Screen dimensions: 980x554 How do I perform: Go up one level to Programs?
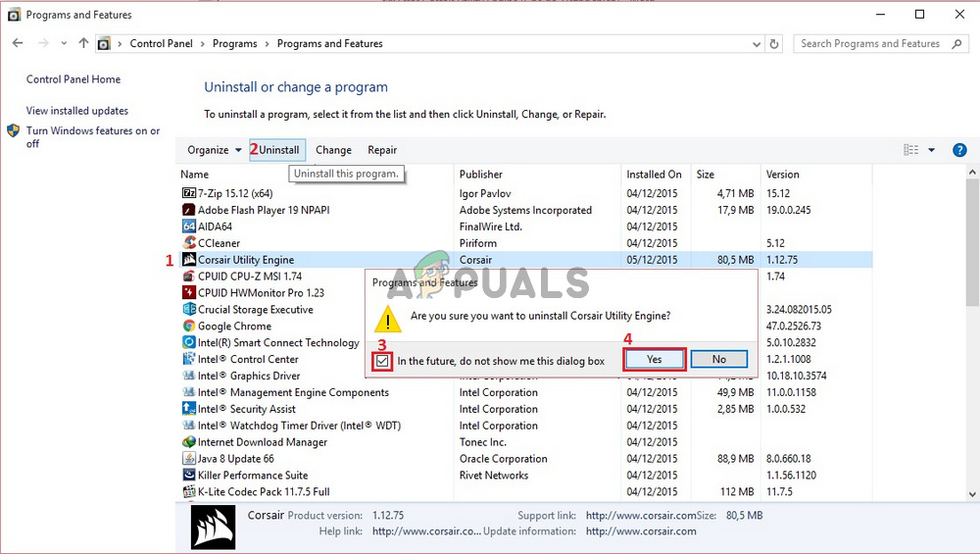[83, 43]
